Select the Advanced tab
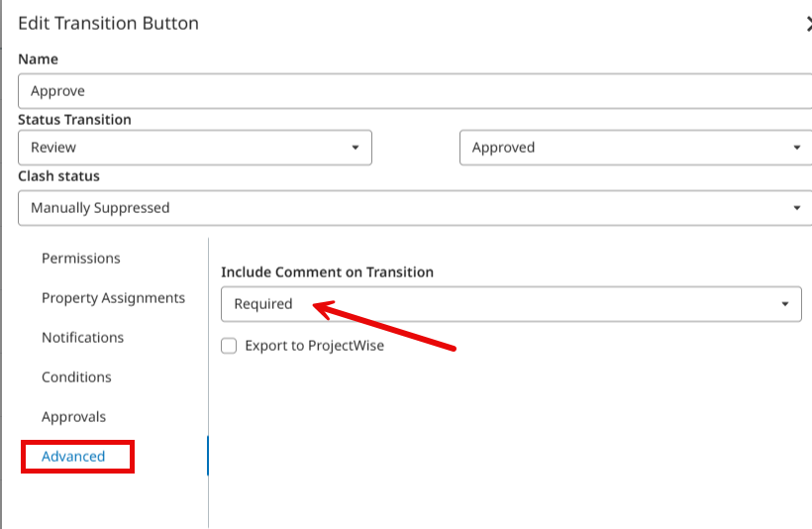Image resolution: width=812 pixels, height=529 pixels. tap(73, 457)
